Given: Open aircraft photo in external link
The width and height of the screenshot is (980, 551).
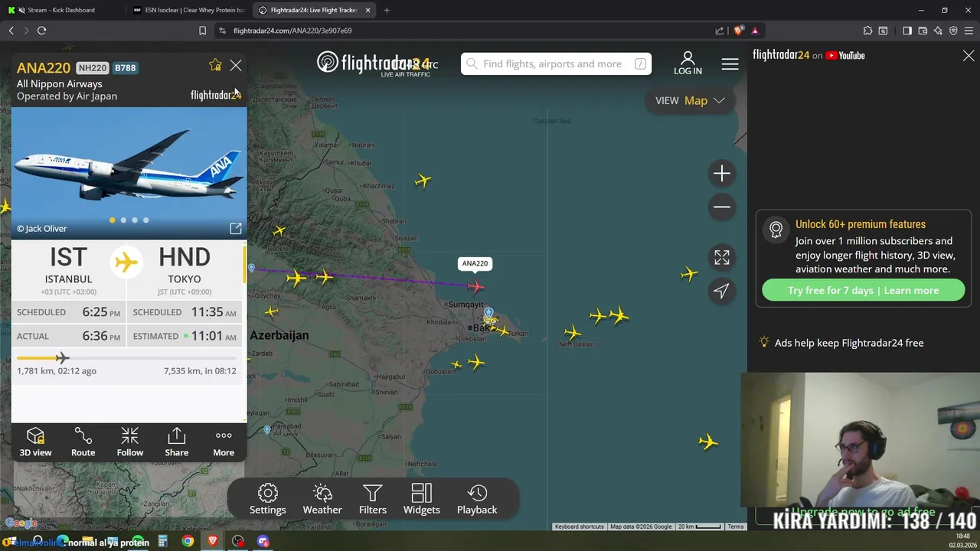Looking at the screenshot, I should pyautogui.click(x=236, y=228).
